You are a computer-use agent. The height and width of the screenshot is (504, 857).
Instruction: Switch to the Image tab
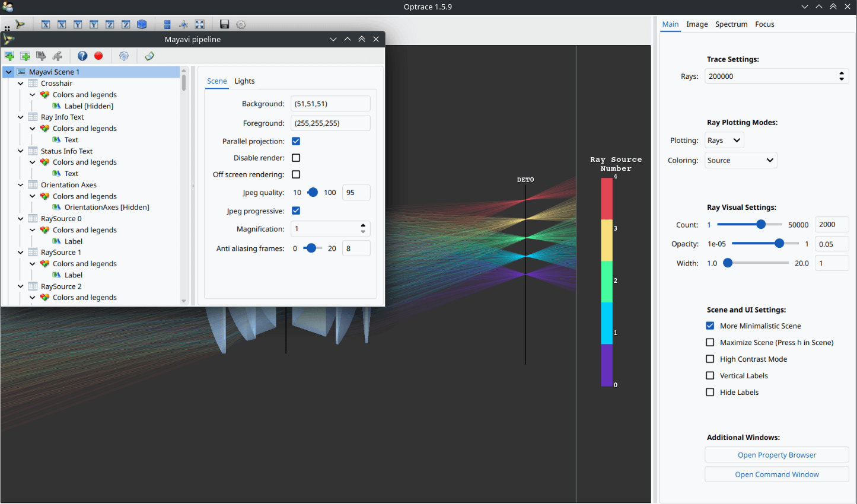point(697,24)
